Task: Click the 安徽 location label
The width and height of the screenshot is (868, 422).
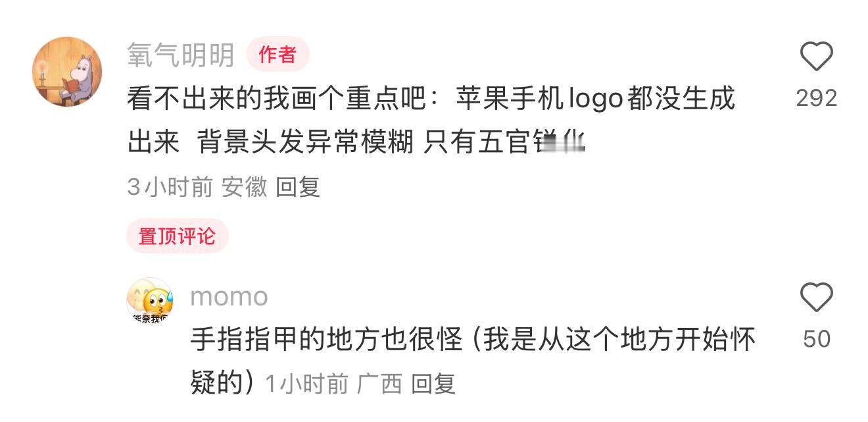Action: click(x=244, y=188)
